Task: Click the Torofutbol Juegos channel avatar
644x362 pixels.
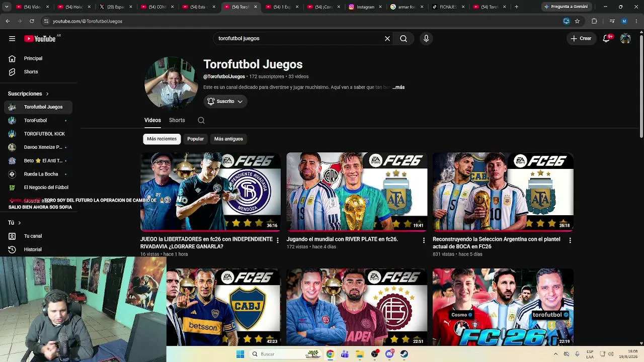Action: 171,83
